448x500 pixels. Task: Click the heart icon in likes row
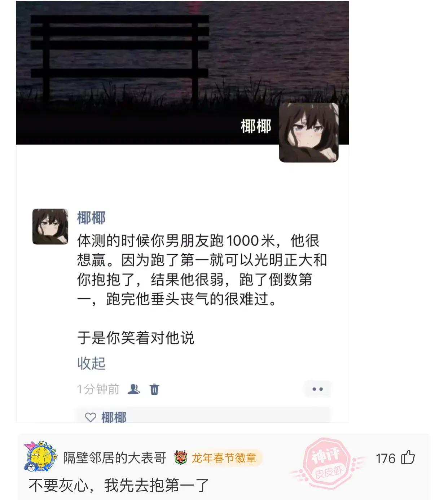point(91,417)
